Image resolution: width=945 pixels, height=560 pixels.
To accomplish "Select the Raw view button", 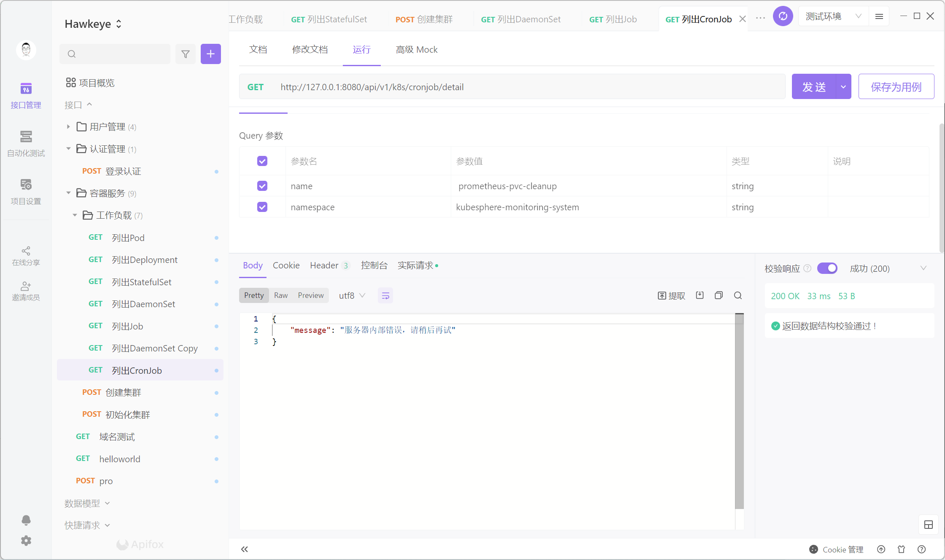I will click(281, 295).
